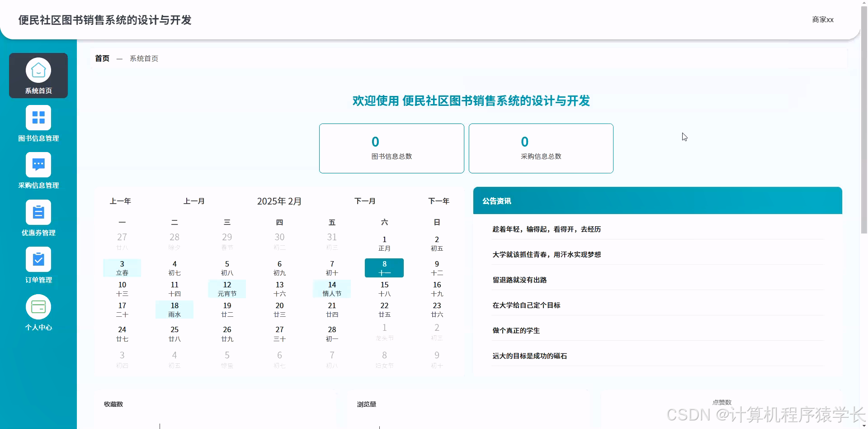Select greyed date 27 廿八

[x=122, y=242]
